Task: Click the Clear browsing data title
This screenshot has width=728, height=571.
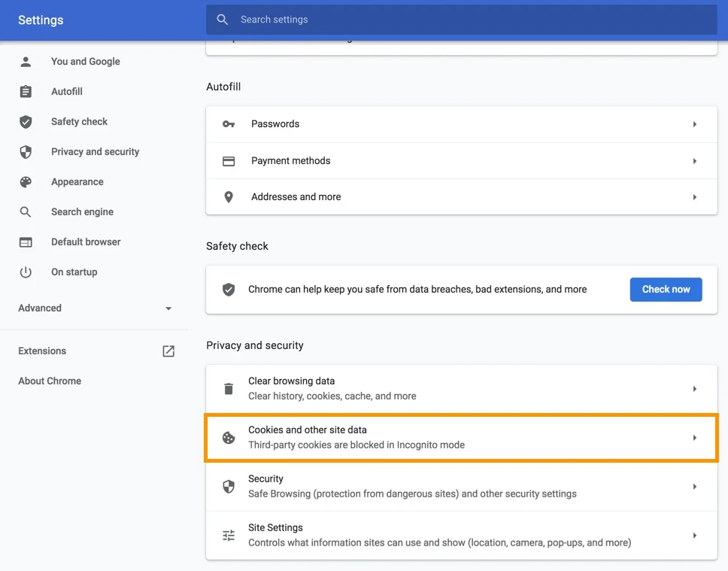Action: [292, 381]
